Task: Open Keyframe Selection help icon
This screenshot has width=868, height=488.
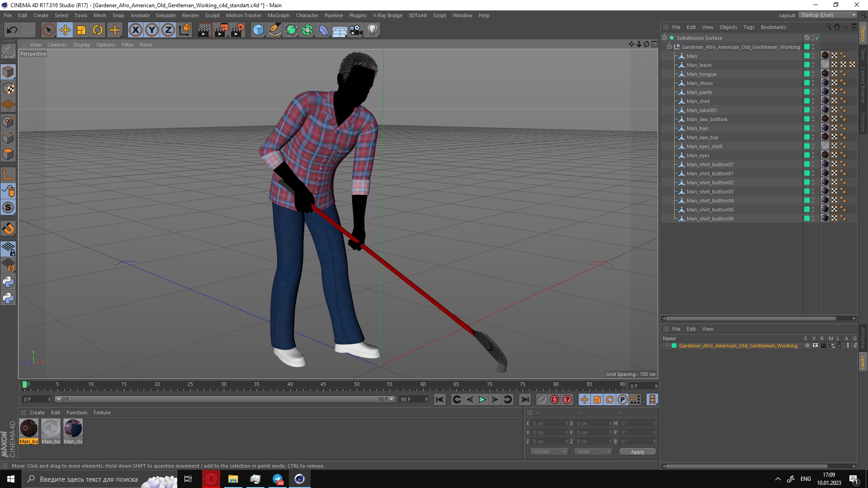Action: [567, 399]
